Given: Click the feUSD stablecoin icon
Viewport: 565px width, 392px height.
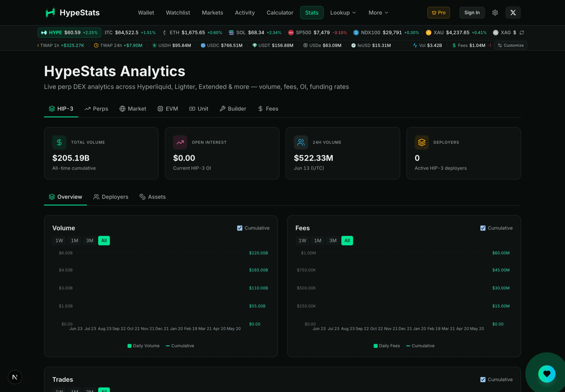Looking at the screenshot, I should [x=353, y=46].
